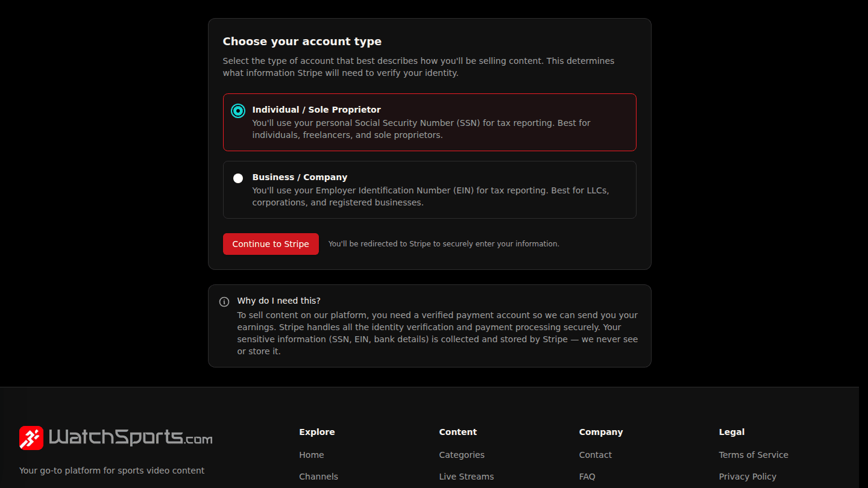Open the Privacy Policy link
Viewport: 868px width, 488px height.
(x=747, y=477)
